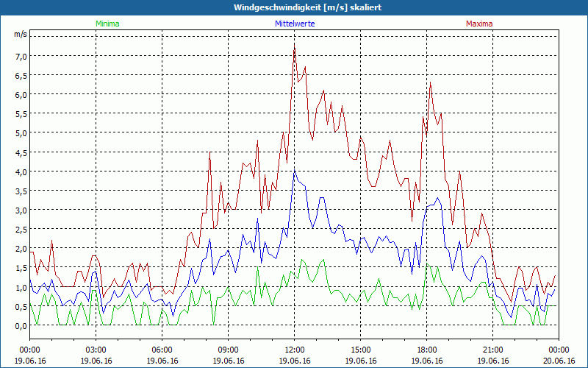588x368 pixels.
Task: Click the 0,0 y-axis value
Action: pos(21,326)
